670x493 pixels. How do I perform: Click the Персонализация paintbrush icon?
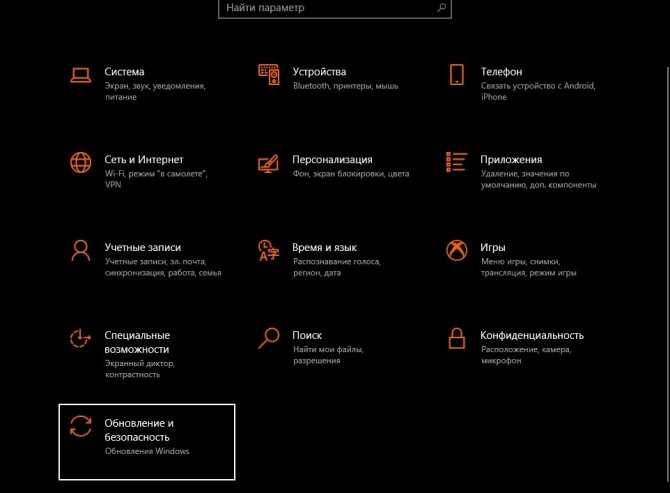tap(268, 163)
